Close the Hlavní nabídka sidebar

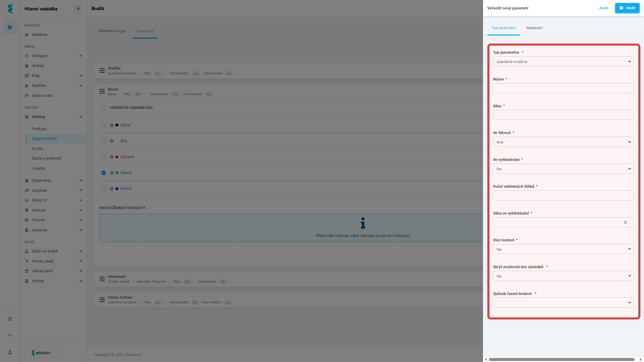(78, 9)
